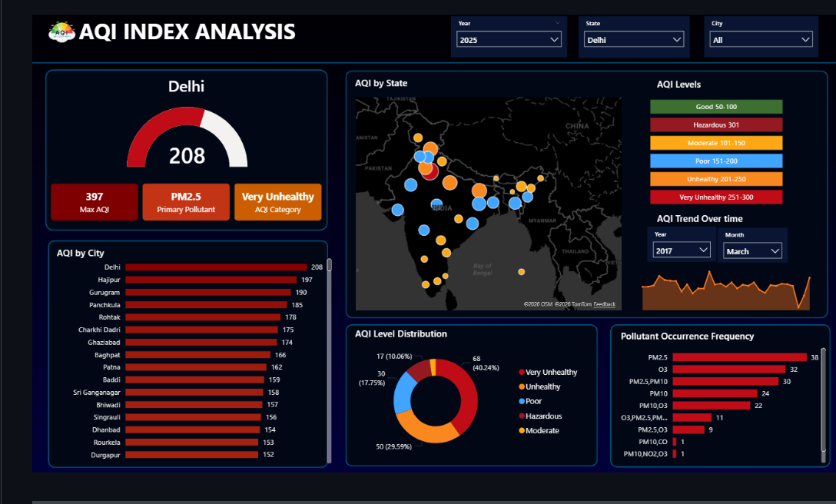Open the City dropdown set to All
836x504 pixels.
(x=761, y=39)
